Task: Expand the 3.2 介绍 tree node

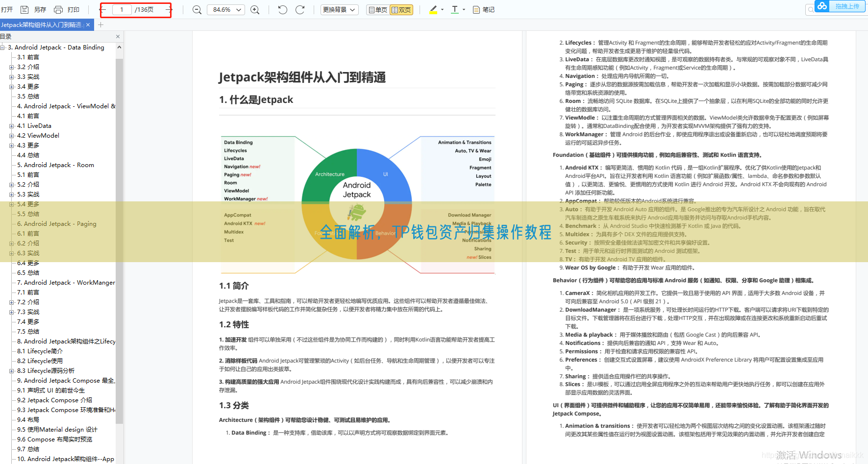Action: (11, 67)
